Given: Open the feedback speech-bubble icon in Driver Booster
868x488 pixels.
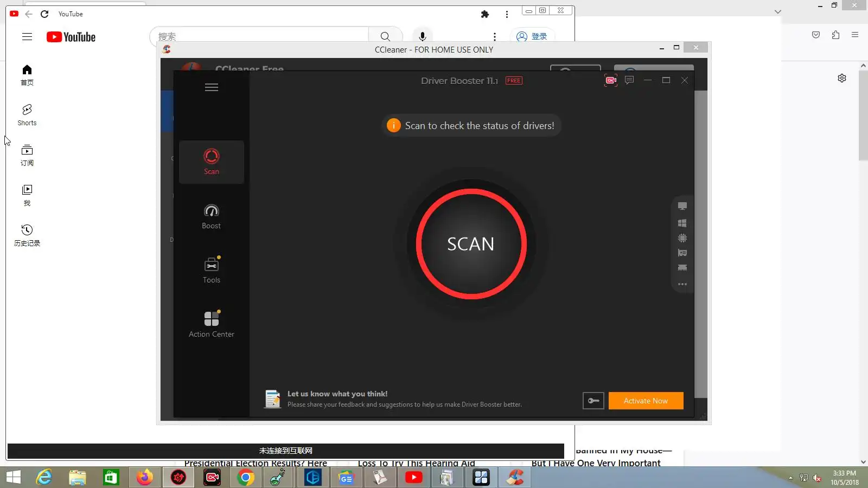Looking at the screenshot, I should pyautogui.click(x=629, y=80).
